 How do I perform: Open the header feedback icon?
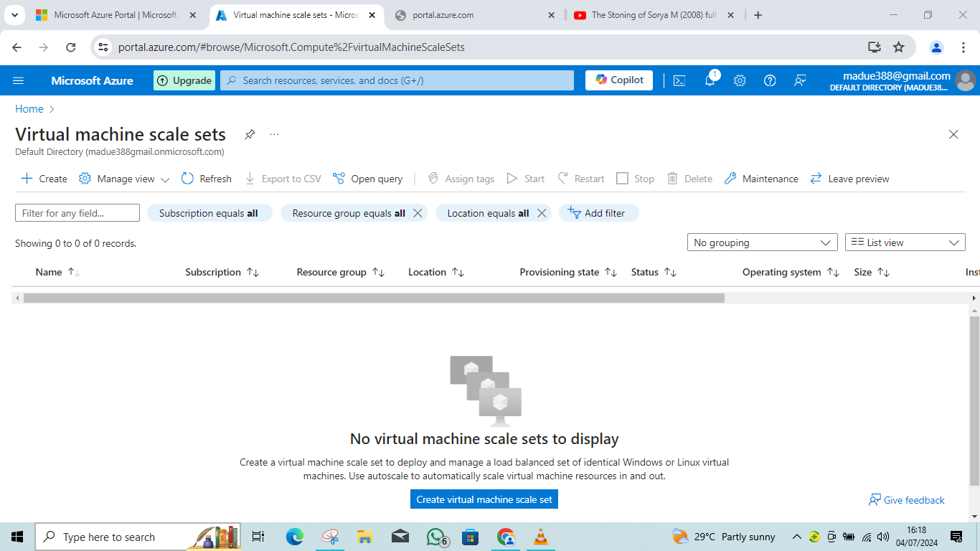800,80
